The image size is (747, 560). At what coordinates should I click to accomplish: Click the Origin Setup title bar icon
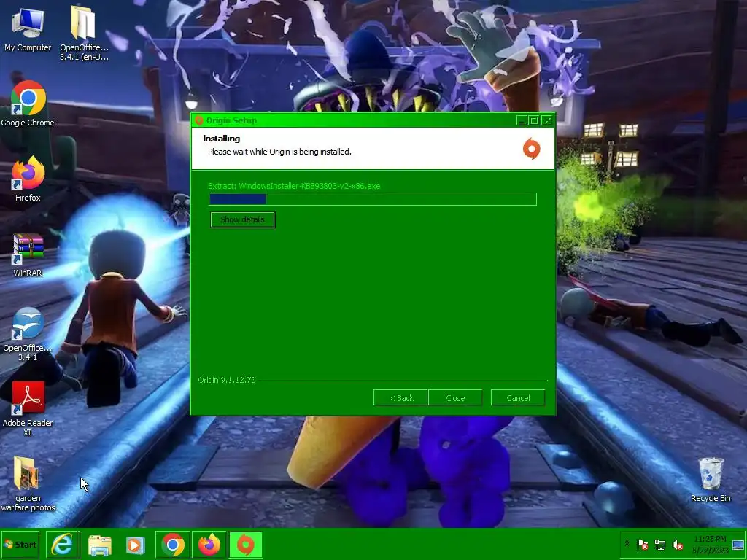[199, 120]
